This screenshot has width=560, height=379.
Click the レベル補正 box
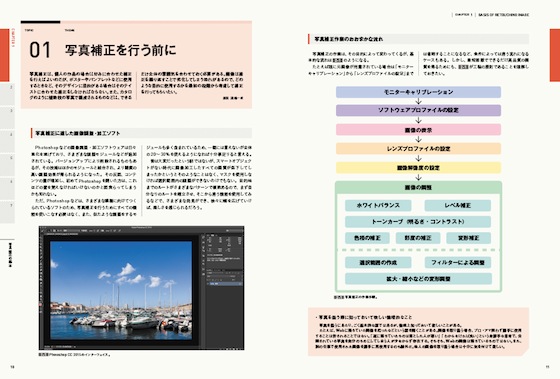(x=458, y=205)
